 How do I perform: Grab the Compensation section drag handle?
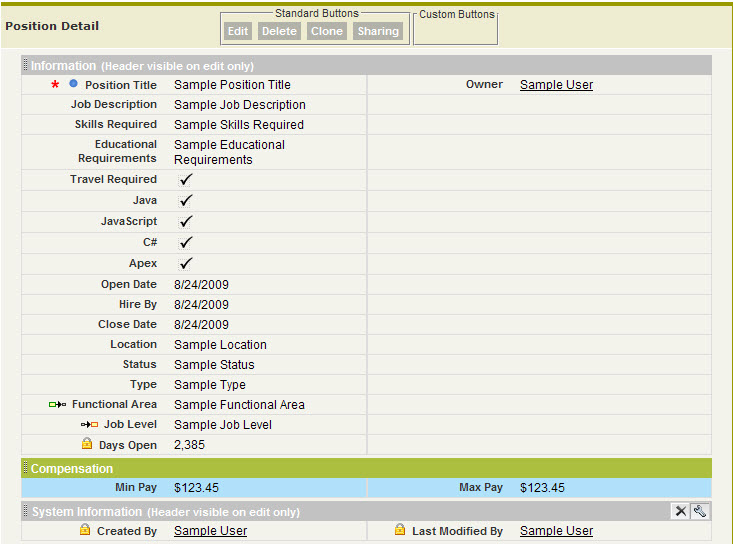click(25, 468)
